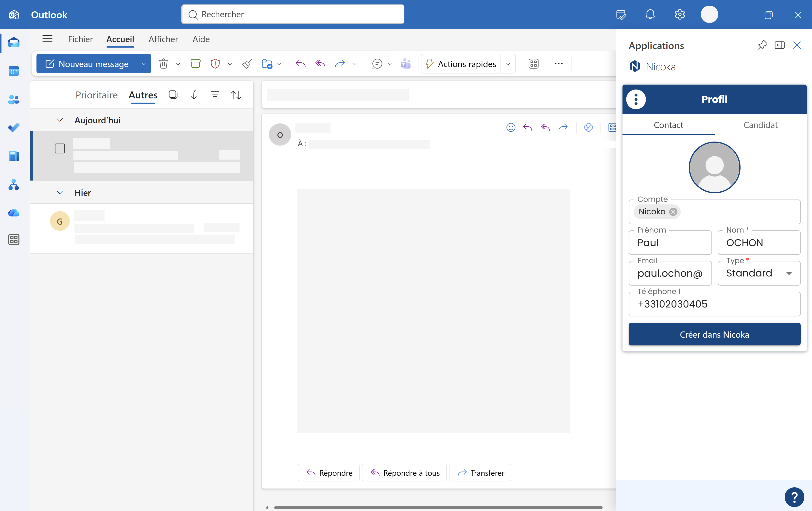Click the Répondre à tous button

coord(404,473)
